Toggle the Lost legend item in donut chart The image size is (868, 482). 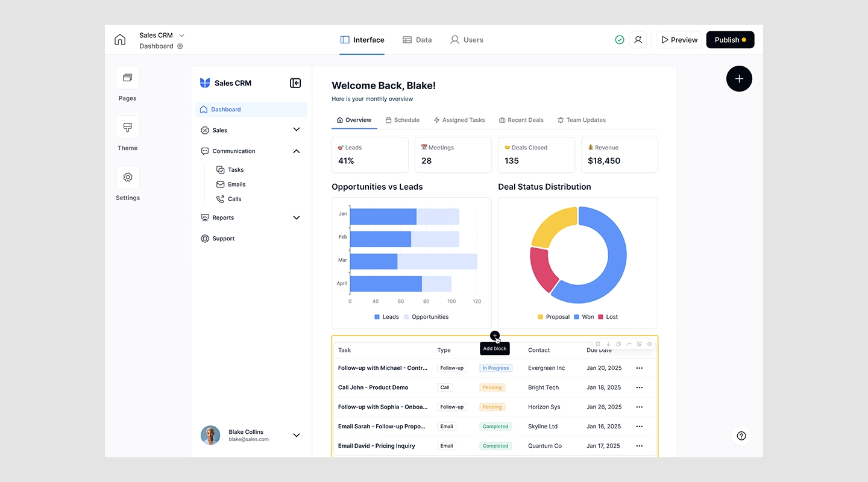pos(608,317)
